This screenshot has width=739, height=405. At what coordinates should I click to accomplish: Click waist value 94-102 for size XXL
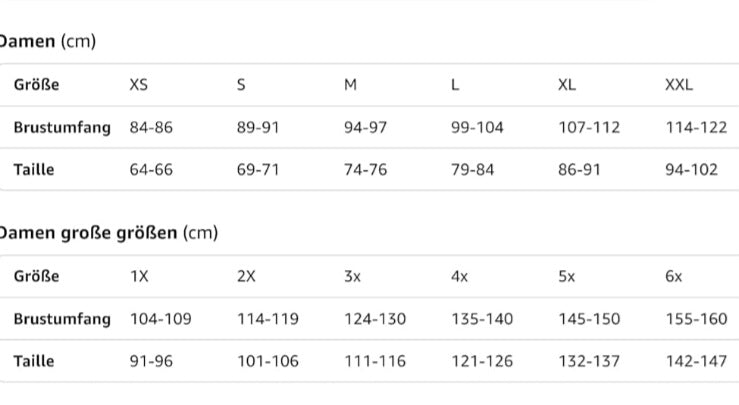click(x=691, y=170)
